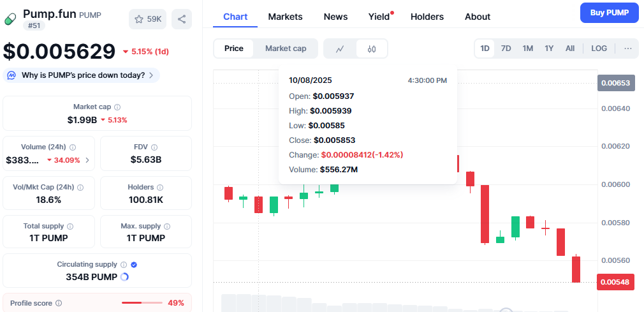The image size is (644, 312).
Task: Click the share icon button
Action: click(x=182, y=19)
